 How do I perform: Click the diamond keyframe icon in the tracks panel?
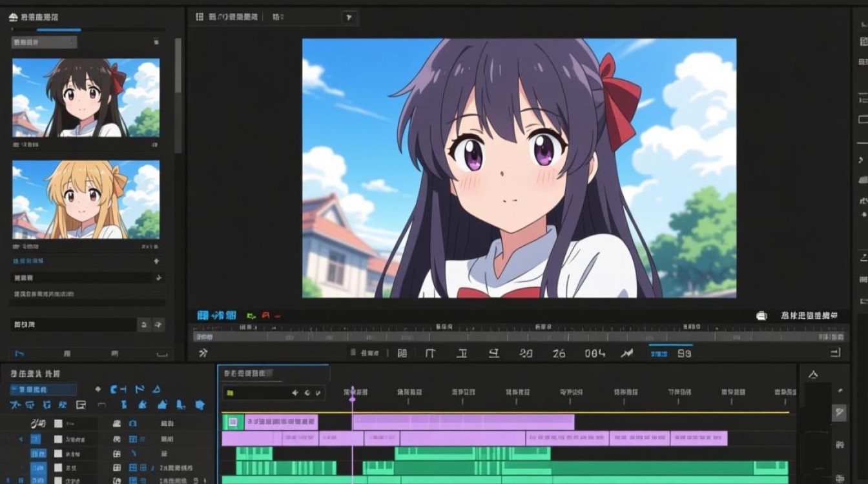click(98, 389)
